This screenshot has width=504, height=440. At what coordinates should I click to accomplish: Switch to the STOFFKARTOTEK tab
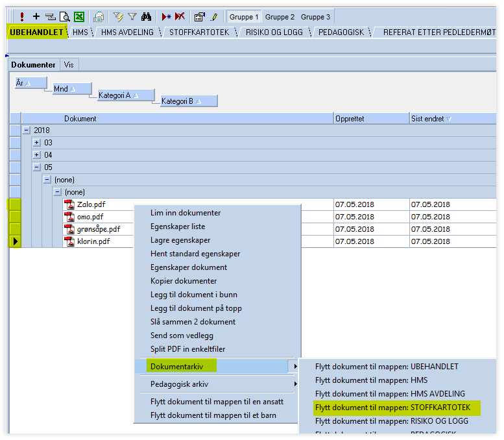coord(199,32)
